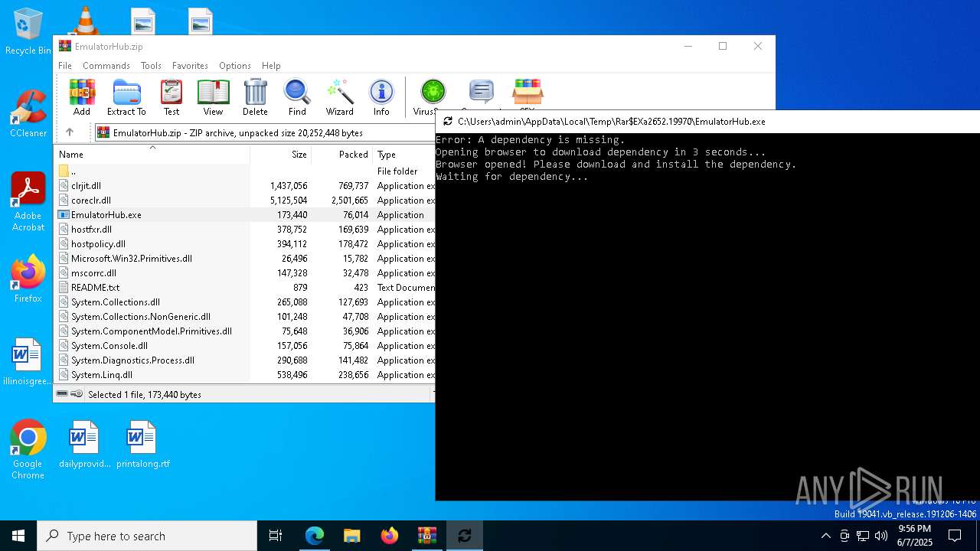
Task: Select mscorrc.dll in the file list
Action: pos(245,273)
